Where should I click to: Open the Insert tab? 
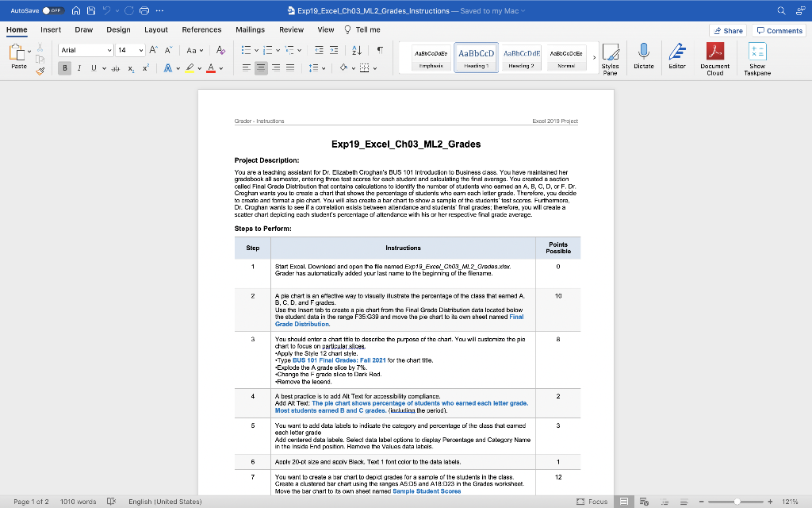tap(51, 29)
